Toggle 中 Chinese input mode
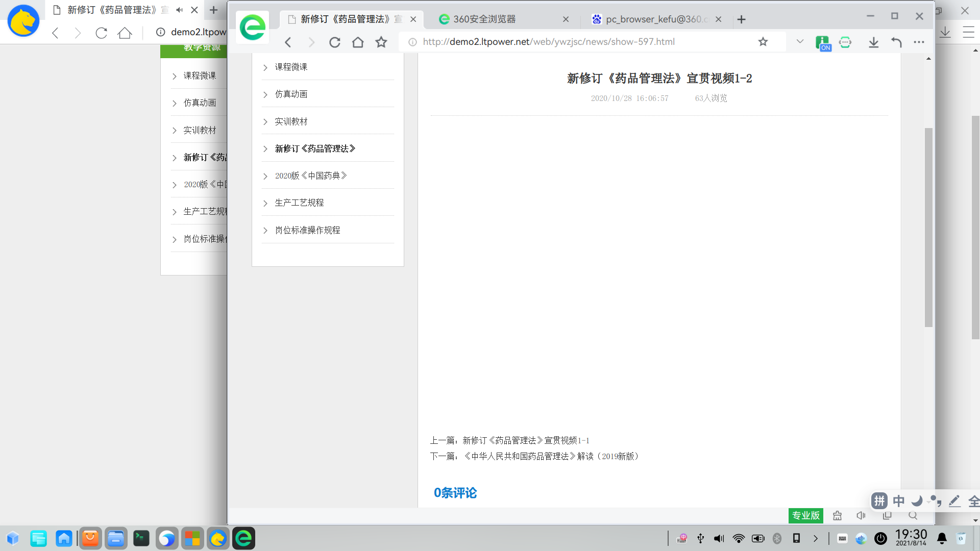Viewport: 980px width, 551px height. (x=899, y=500)
